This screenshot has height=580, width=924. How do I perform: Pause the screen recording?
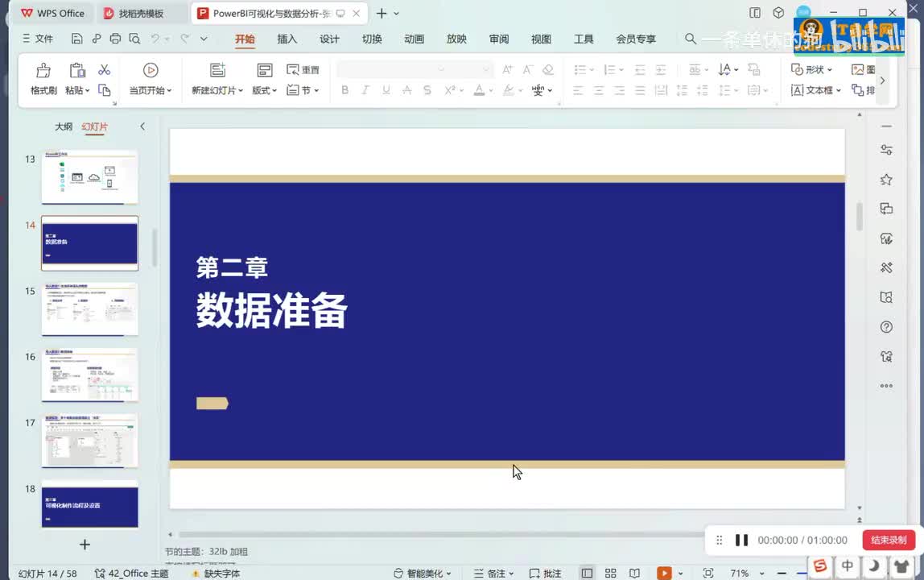click(741, 540)
